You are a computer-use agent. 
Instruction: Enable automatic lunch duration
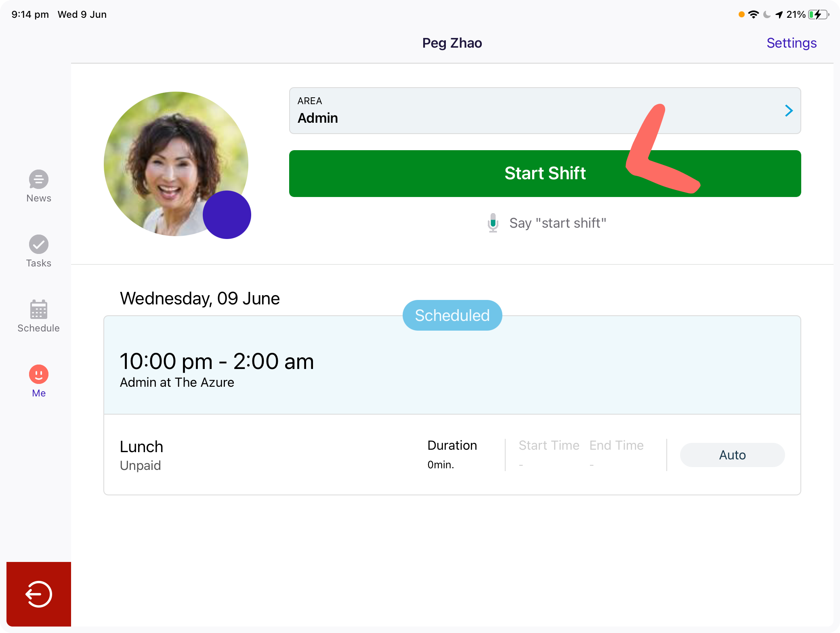click(x=732, y=455)
